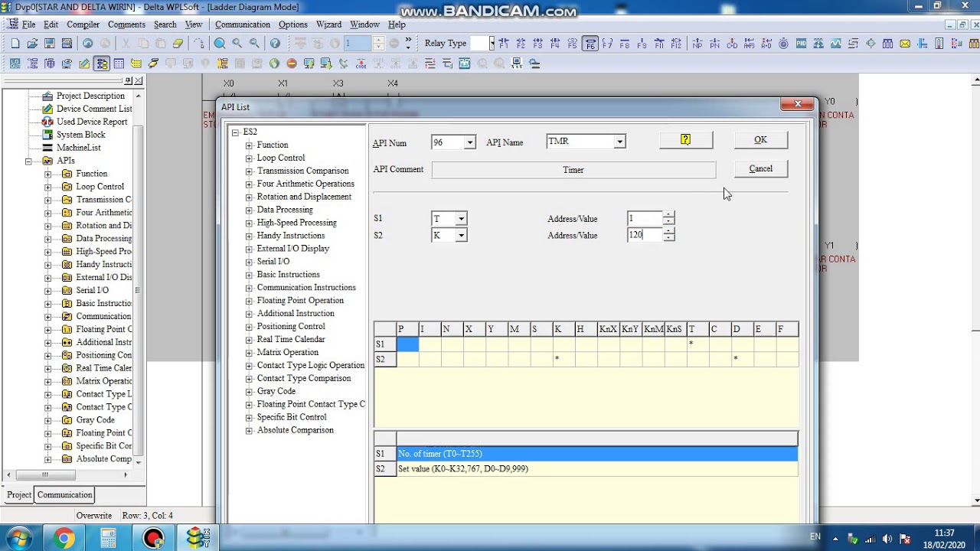Open the API Name TMR dropdown
The height and width of the screenshot is (551, 980).
point(619,142)
